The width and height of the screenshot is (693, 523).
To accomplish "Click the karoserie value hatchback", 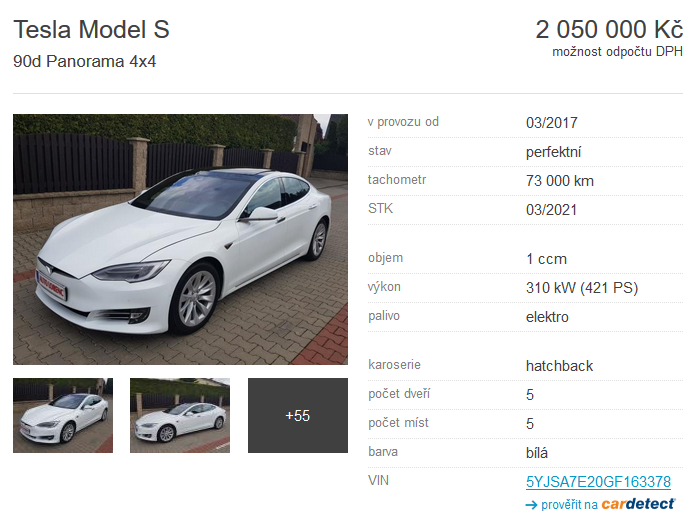I will [x=559, y=366].
